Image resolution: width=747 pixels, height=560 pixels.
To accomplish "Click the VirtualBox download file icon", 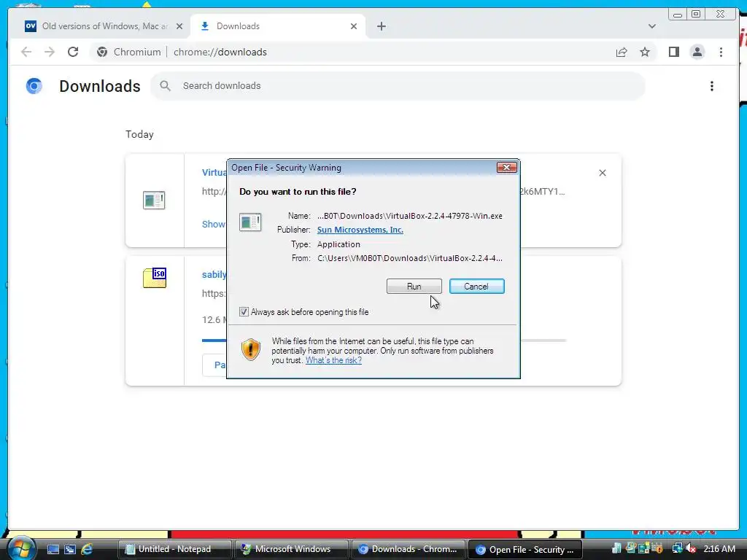I will coord(154,200).
